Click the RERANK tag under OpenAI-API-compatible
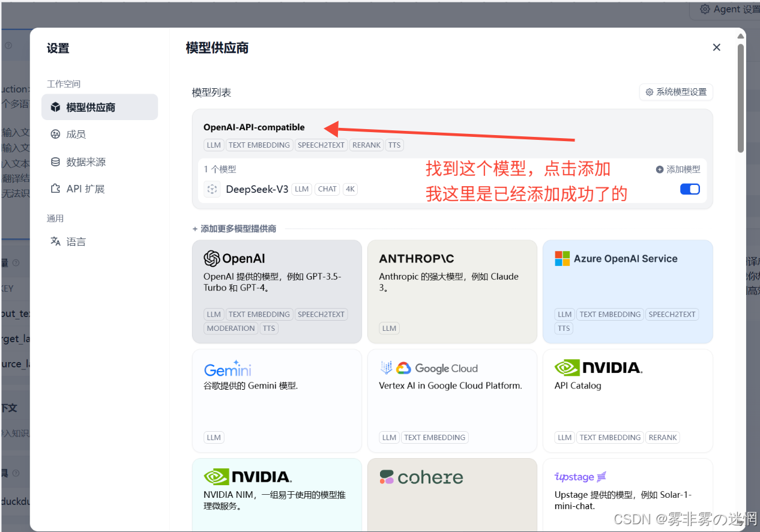The image size is (760, 532). click(x=367, y=145)
